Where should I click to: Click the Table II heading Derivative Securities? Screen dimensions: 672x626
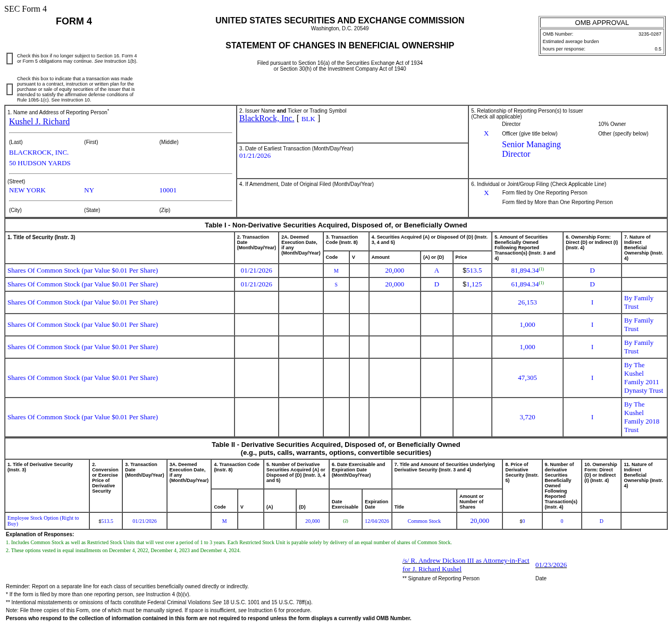pos(336,449)
